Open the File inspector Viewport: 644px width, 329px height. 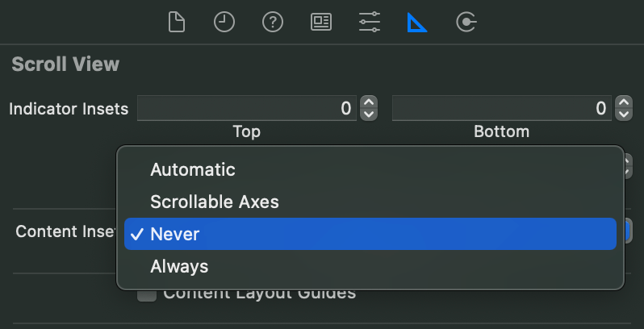[177, 22]
